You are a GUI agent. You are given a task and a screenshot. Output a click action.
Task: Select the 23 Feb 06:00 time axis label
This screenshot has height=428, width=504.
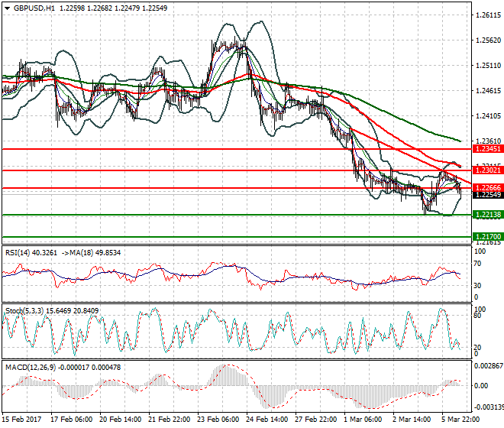pyautogui.click(x=218, y=420)
